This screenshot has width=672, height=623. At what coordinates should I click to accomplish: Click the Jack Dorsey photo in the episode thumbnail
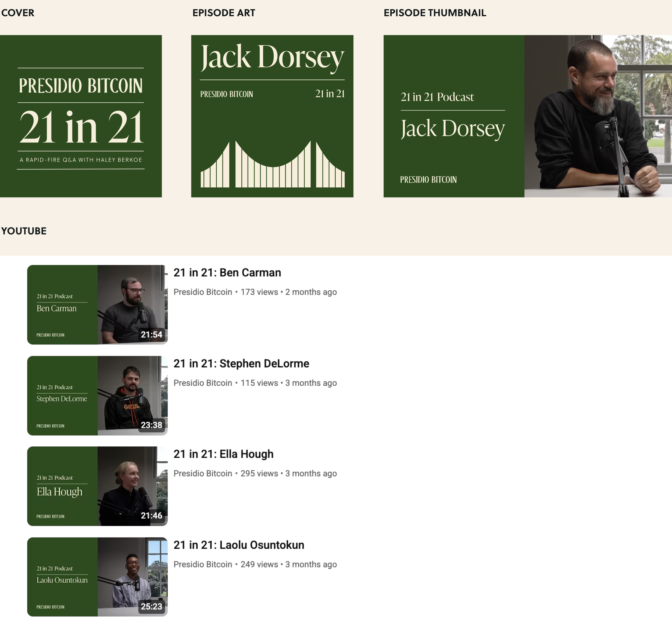pyautogui.click(x=598, y=116)
